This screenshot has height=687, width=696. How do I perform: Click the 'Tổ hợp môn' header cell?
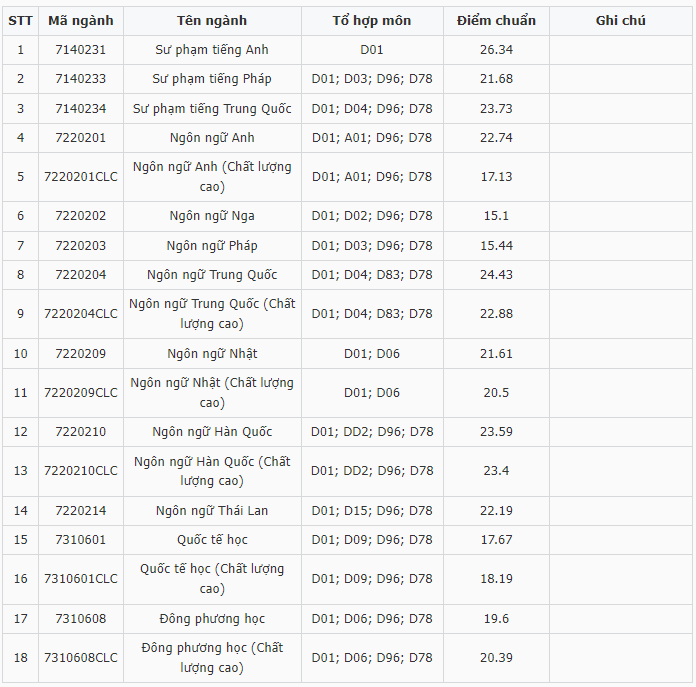pyautogui.click(x=372, y=21)
